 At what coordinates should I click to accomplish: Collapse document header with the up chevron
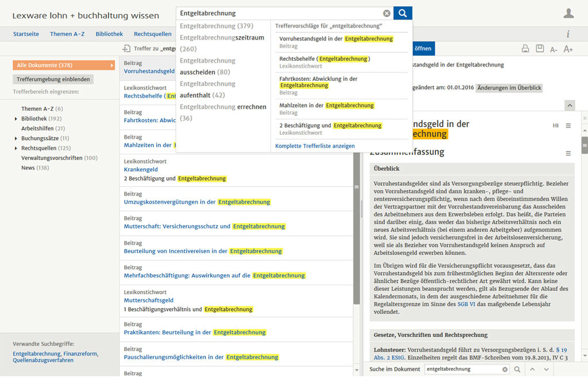click(x=570, y=106)
